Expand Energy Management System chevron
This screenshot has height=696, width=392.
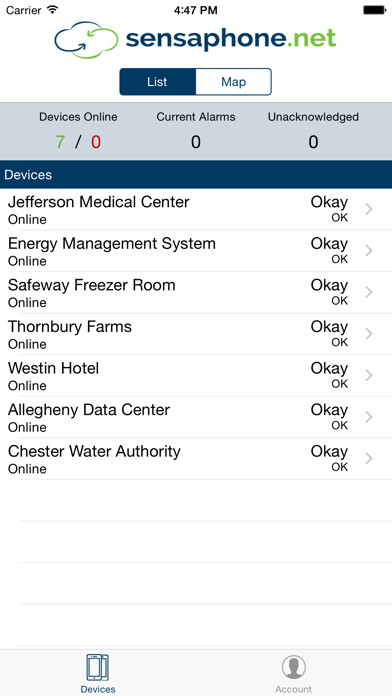click(x=368, y=251)
